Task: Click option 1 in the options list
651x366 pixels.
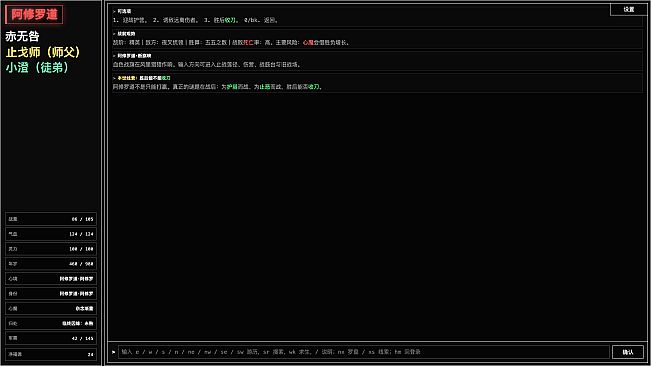Action: point(130,20)
